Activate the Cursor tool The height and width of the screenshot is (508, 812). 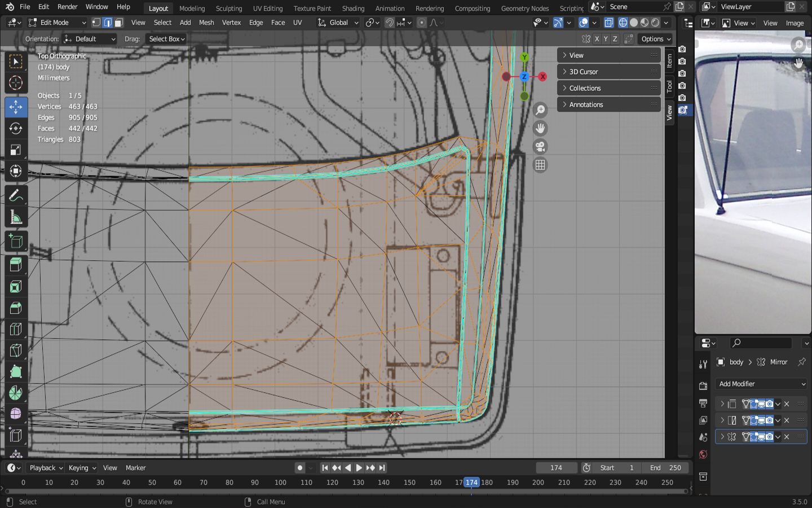(x=16, y=83)
